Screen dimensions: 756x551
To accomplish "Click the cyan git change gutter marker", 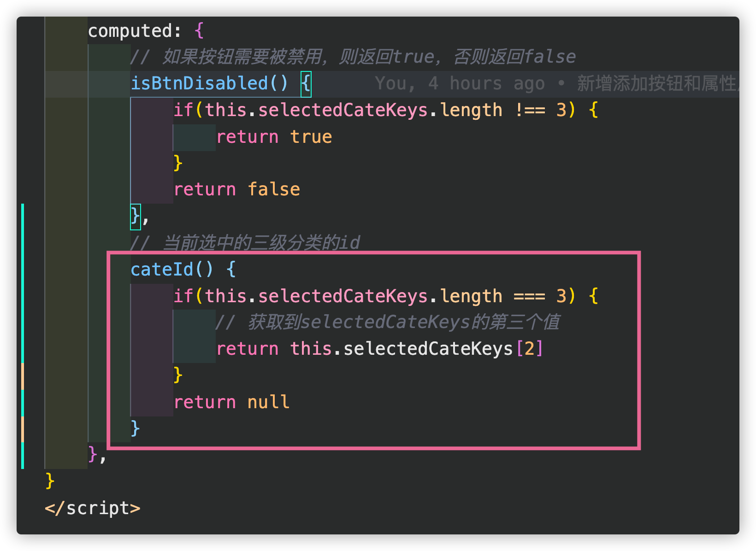I will (x=22, y=281).
